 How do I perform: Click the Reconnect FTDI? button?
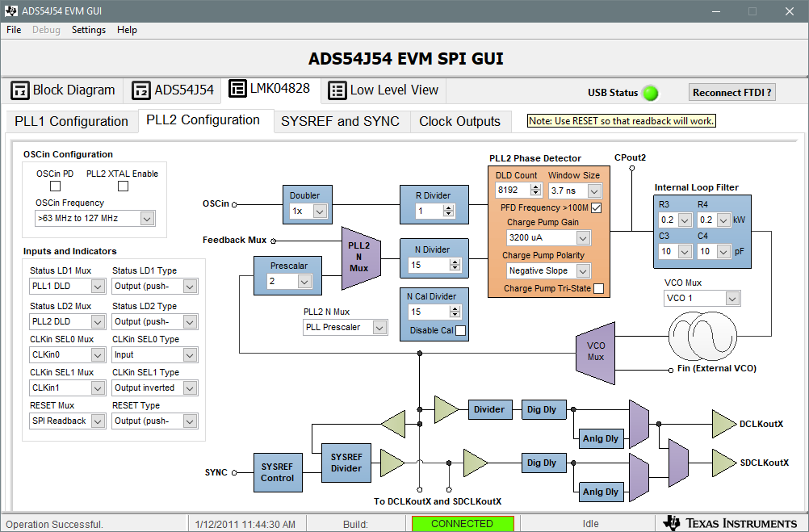click(x=731, y=92)
